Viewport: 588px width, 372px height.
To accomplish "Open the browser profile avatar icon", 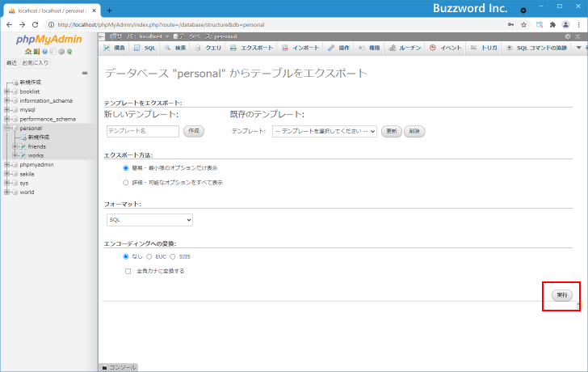I will coord(566,25).
